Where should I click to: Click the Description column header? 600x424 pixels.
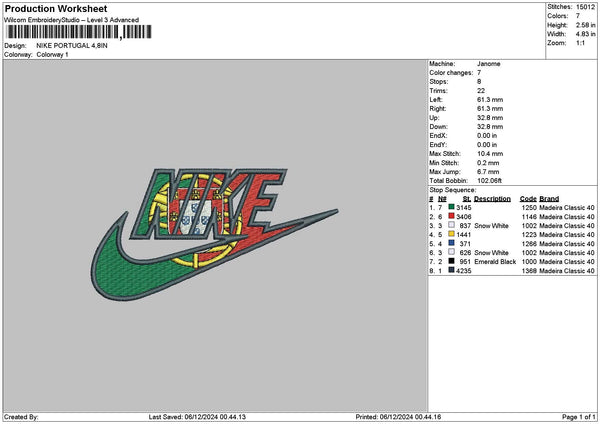tap(492, 199)
